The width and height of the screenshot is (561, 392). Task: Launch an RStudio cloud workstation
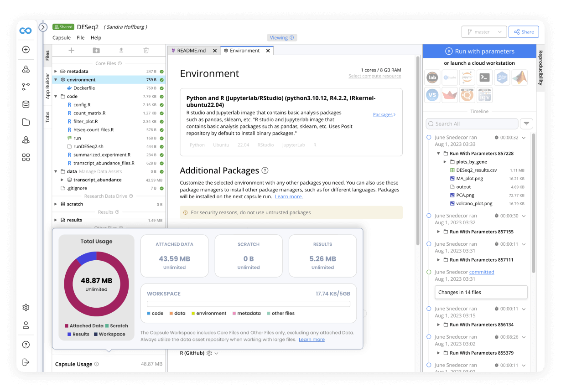tap(449, 77)
